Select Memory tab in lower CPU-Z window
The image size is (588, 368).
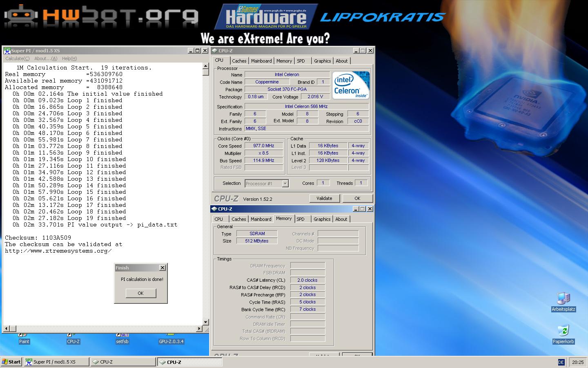point(284,218)
